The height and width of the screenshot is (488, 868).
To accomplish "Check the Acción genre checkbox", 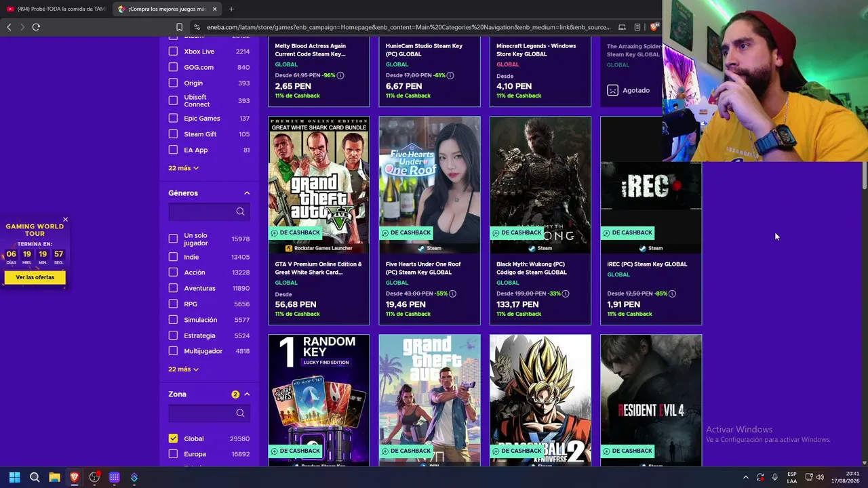I will pyautogui.click(x=173, y=272).
